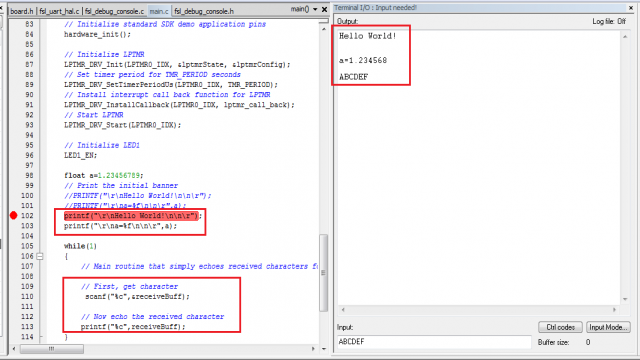Switch to the board.h tab

22,11
